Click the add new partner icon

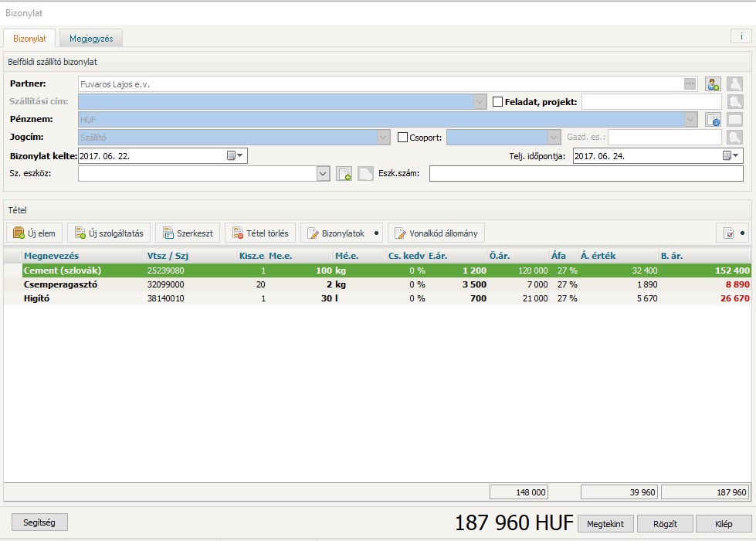tap(713, 84)
